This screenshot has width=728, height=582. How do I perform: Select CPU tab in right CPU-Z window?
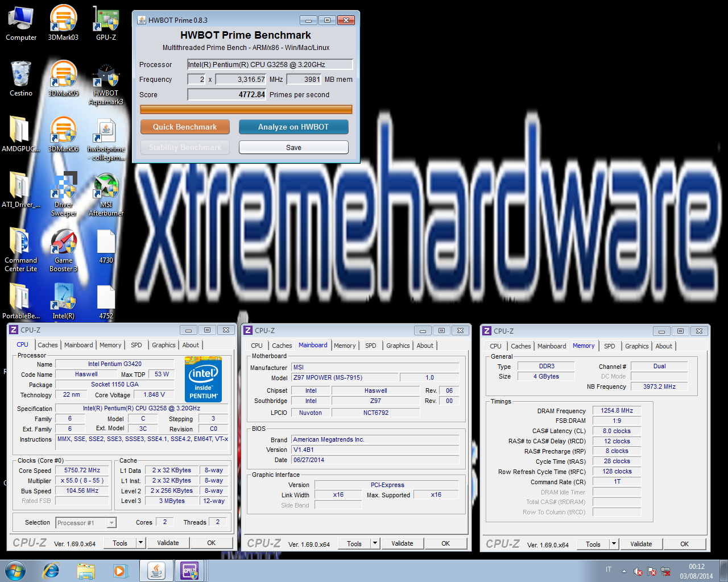[496, 346]
